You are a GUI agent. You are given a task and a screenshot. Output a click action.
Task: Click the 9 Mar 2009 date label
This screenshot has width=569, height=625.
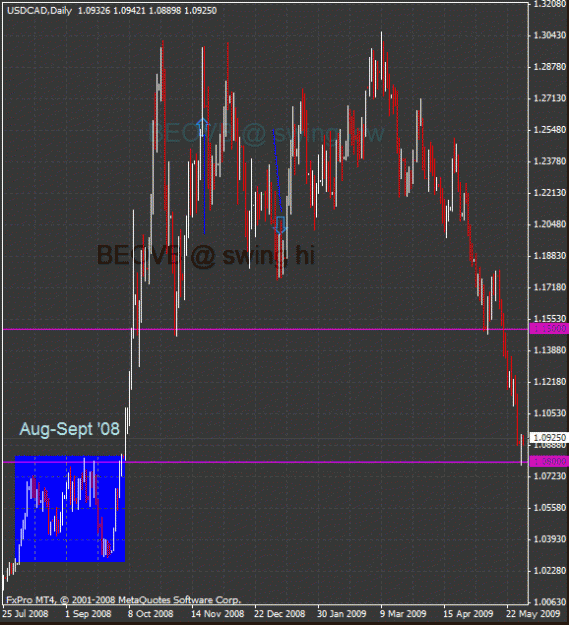click(403, 614)
